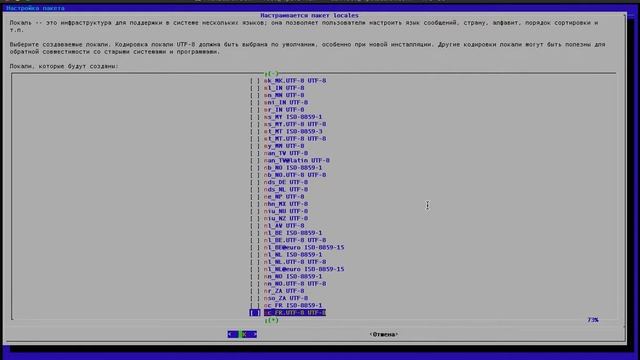The width and height of the screenshot is (640, 360).
Task: Check the nds_DE UTF-8 box
Action: click(x=255, y=182)
